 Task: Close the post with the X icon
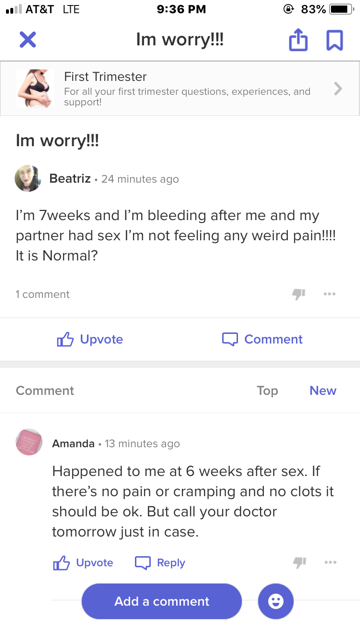click(x=28, y=40)
